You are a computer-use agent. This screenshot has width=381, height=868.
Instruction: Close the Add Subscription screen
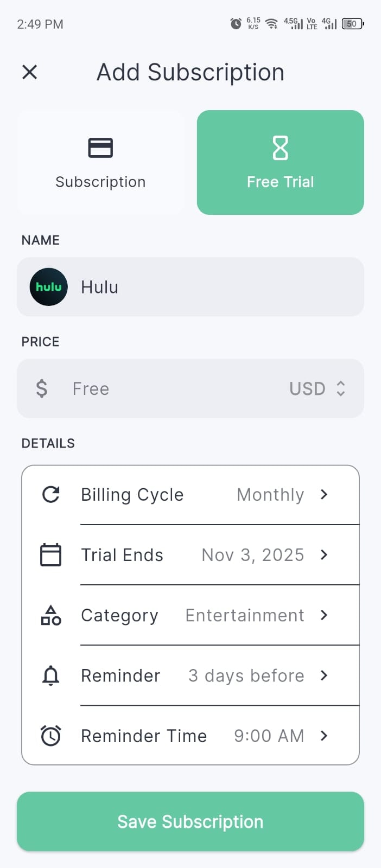point(30,72)
